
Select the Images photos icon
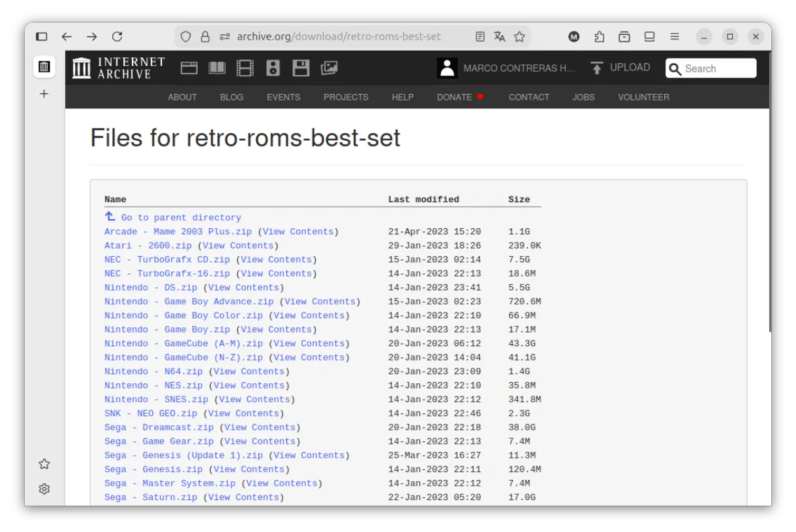[329, 67]
